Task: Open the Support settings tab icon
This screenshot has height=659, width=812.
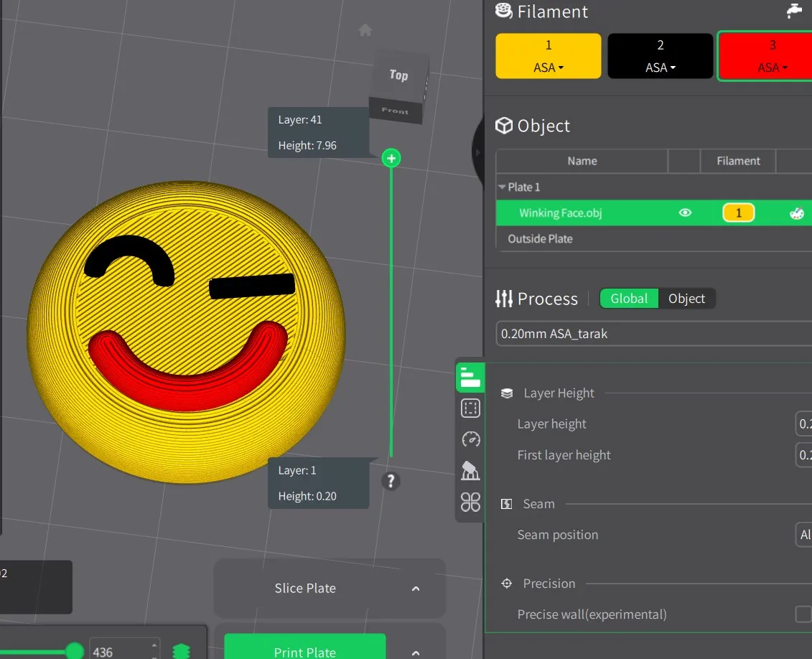Action: 470,470
